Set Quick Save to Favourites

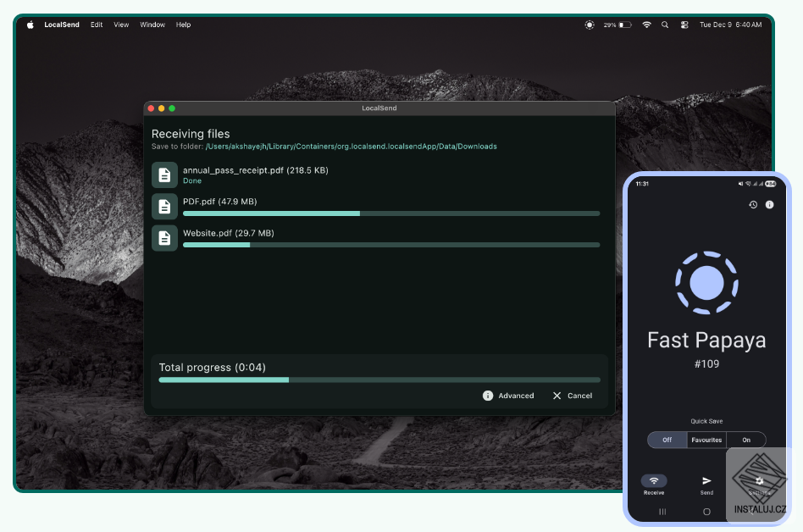point(706,440)
